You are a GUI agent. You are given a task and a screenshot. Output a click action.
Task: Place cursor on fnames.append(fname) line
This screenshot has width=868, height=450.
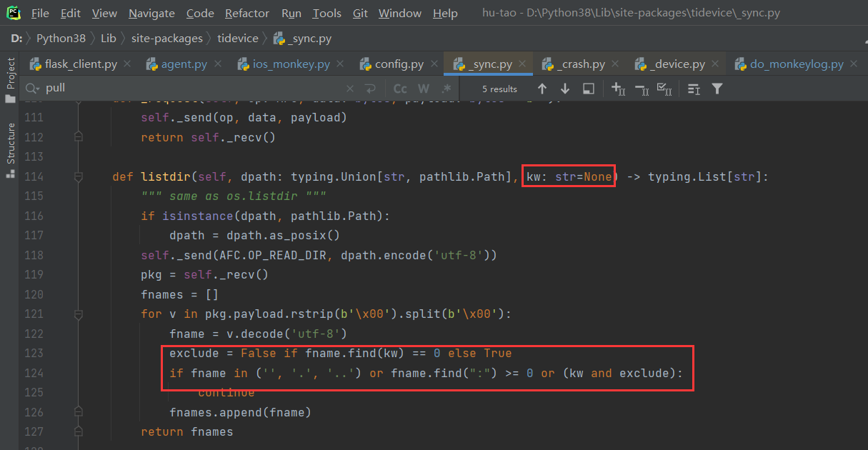[x=240, y=412]
